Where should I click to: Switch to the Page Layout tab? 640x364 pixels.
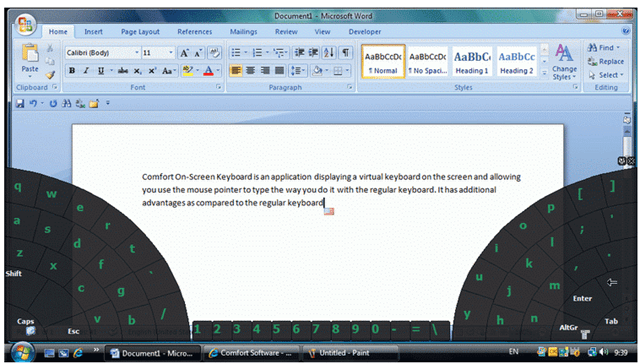[x=140, y=32]
